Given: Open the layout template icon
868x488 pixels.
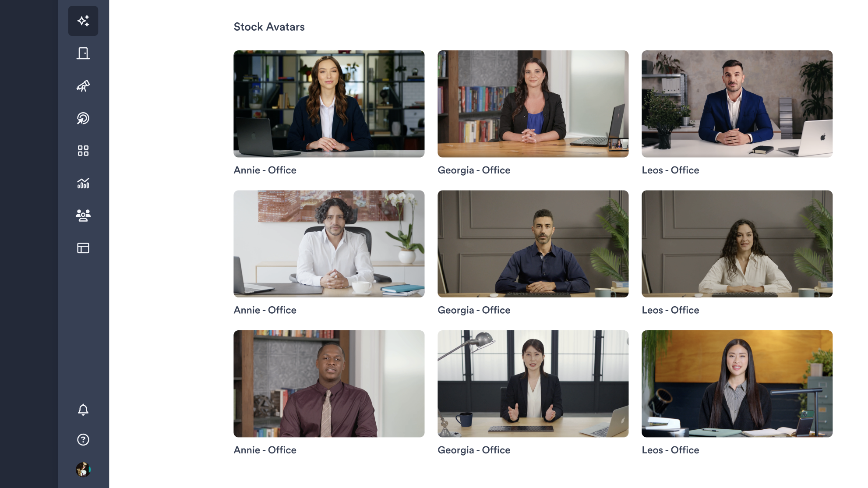Looking at the screenshot, I should click(83, 248).
